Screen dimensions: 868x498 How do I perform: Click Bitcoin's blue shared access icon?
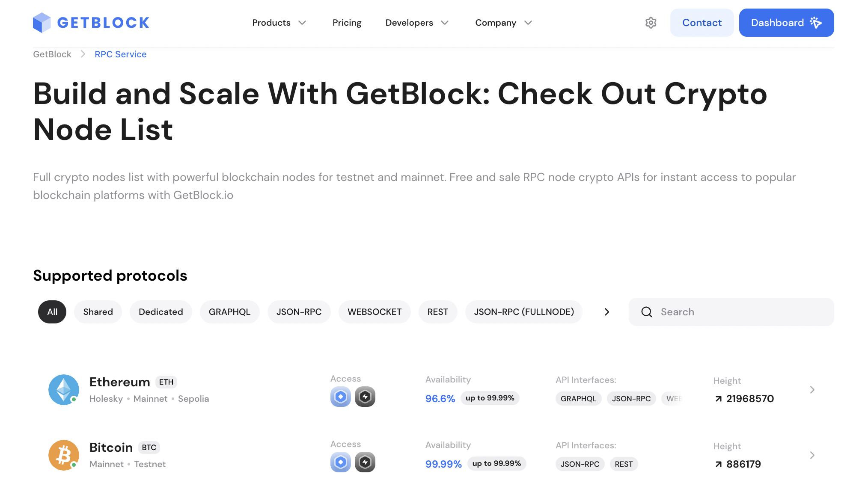coord(341,462)
